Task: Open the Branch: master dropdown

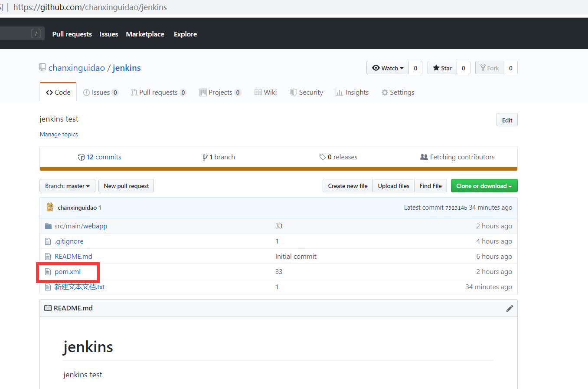Action: coord(68,186)
